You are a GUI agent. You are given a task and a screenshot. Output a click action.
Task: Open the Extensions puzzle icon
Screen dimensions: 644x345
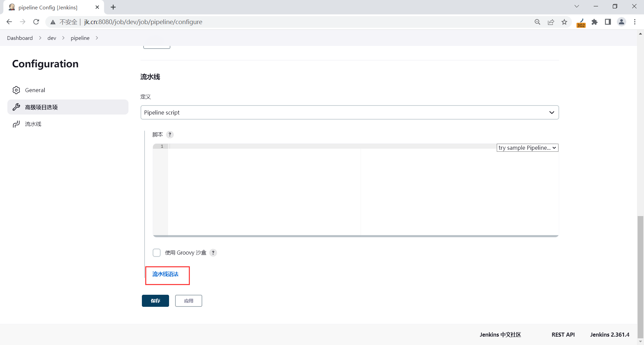(595, 22)
